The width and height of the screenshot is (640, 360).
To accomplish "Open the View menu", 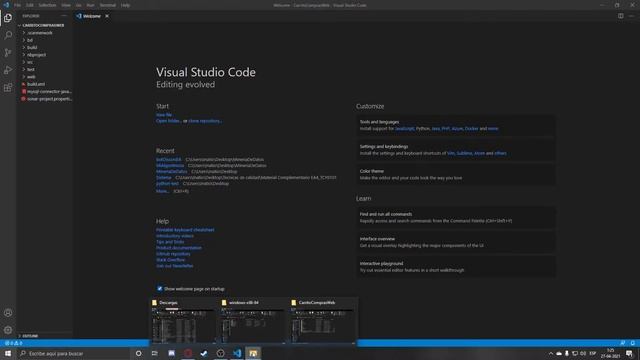I will click(66, 5).
